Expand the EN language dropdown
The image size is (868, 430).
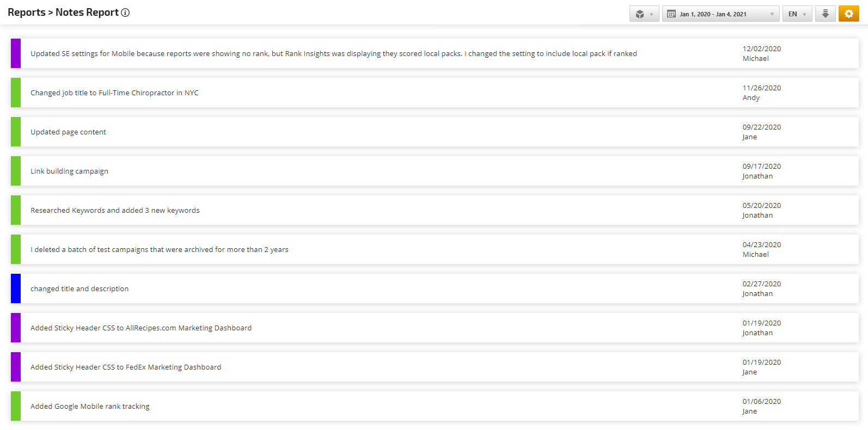(797, 14)
